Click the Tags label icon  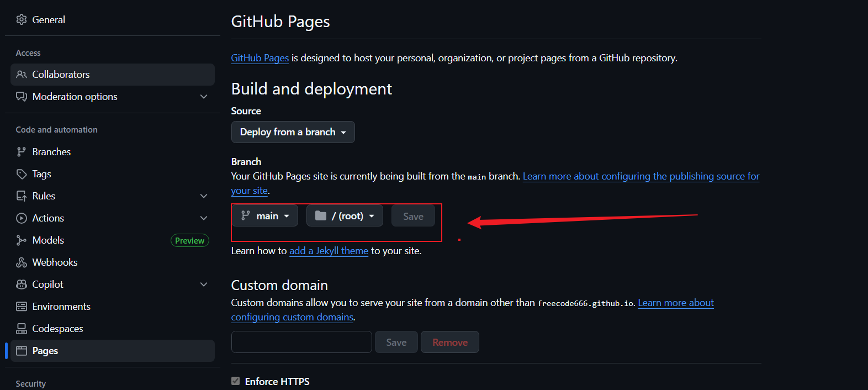pos(22,174)
